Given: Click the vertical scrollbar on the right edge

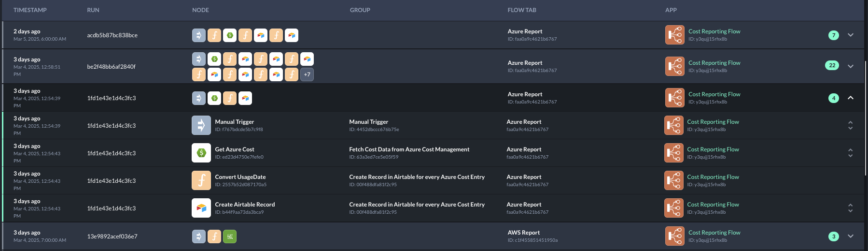Looking at the screenshot, I should (x=866, y=116).
